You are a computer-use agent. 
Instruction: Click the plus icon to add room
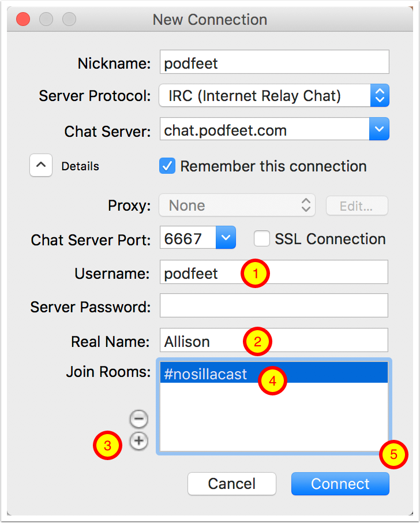138,441
